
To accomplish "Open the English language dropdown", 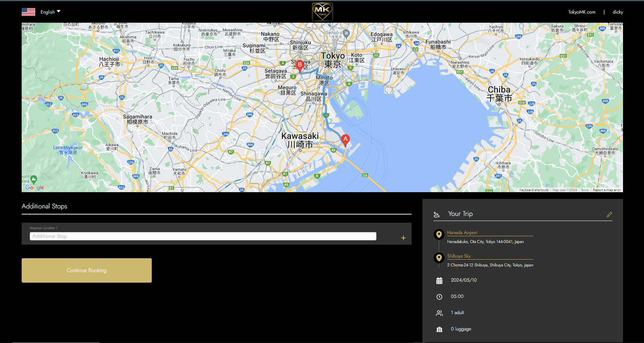I will (x=50, y=12).
